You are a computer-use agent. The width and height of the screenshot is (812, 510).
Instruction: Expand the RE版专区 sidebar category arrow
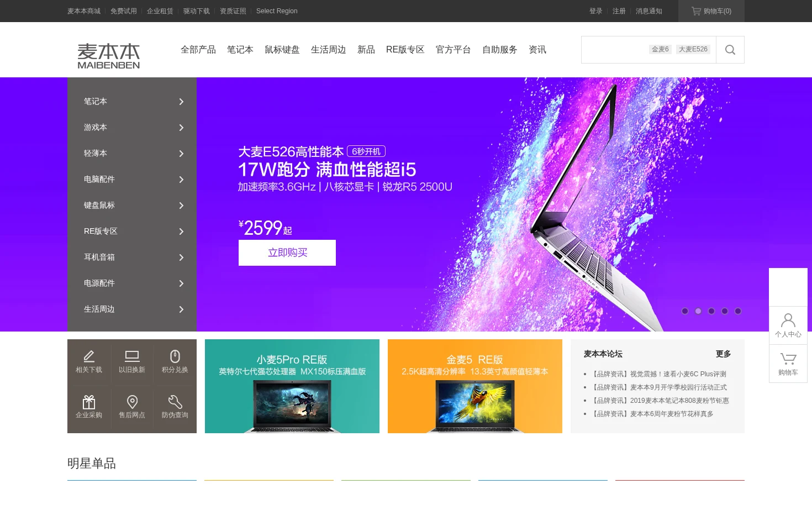(181, 232)
